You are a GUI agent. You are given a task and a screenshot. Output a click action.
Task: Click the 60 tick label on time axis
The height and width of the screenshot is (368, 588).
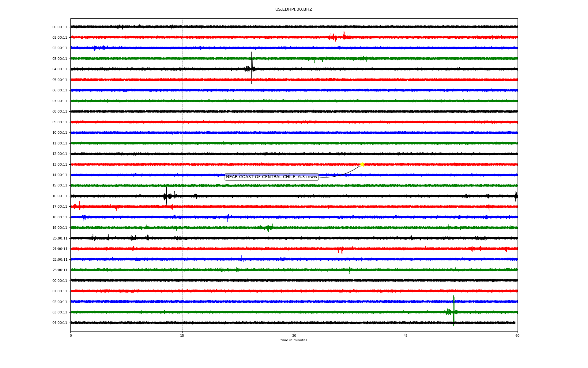click(517, 335)
